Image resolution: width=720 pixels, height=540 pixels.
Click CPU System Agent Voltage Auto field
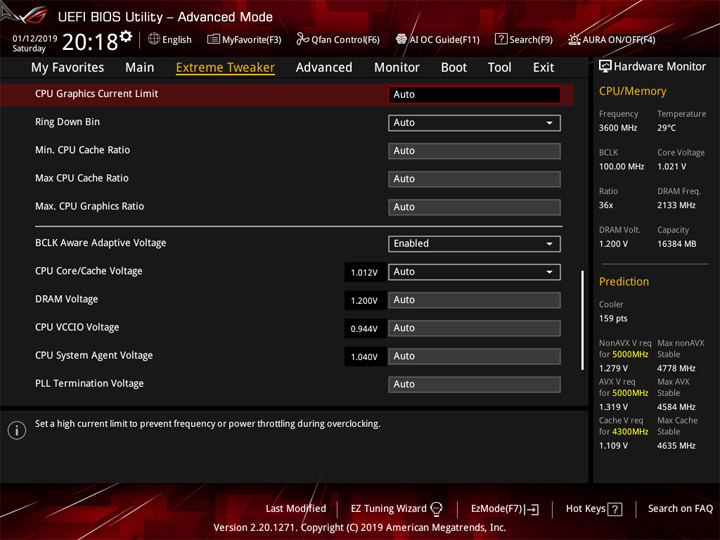474,356
